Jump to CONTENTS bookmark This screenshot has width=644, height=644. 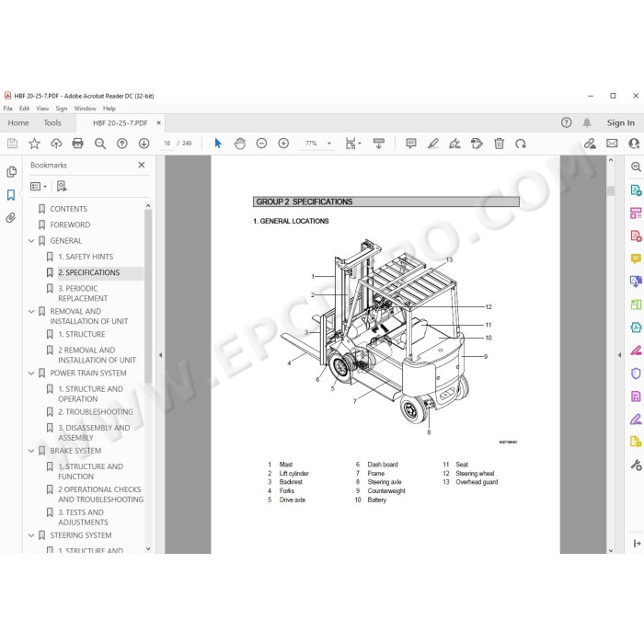point(69,209)
